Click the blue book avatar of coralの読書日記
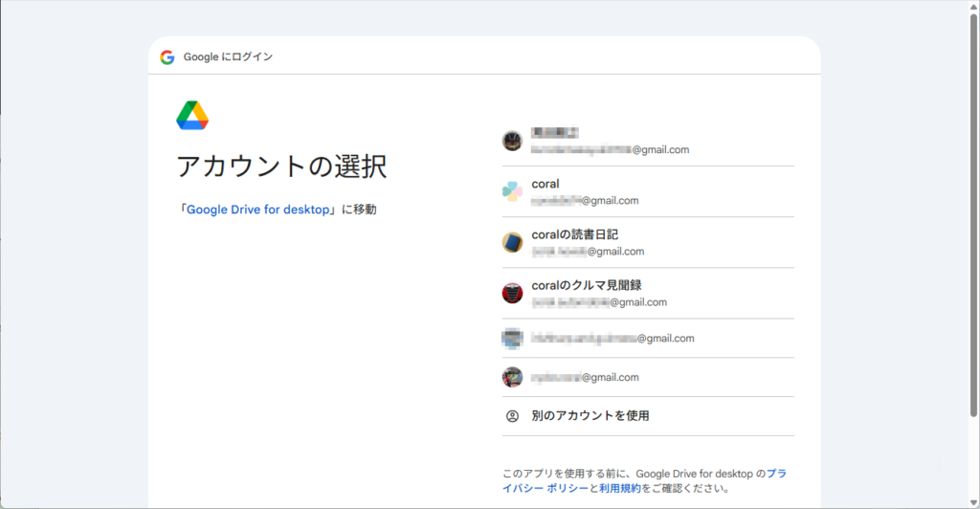Screen dimensions: 980x509 point(512,242)
